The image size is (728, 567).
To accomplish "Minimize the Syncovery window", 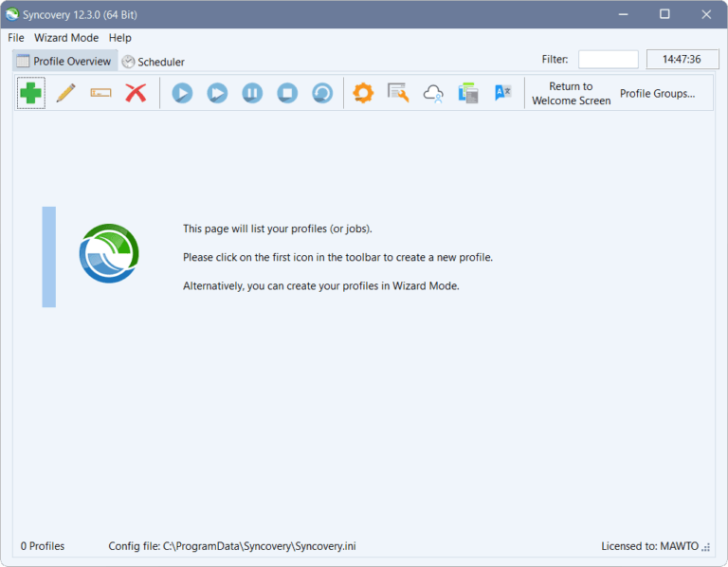I will (623, 14).
